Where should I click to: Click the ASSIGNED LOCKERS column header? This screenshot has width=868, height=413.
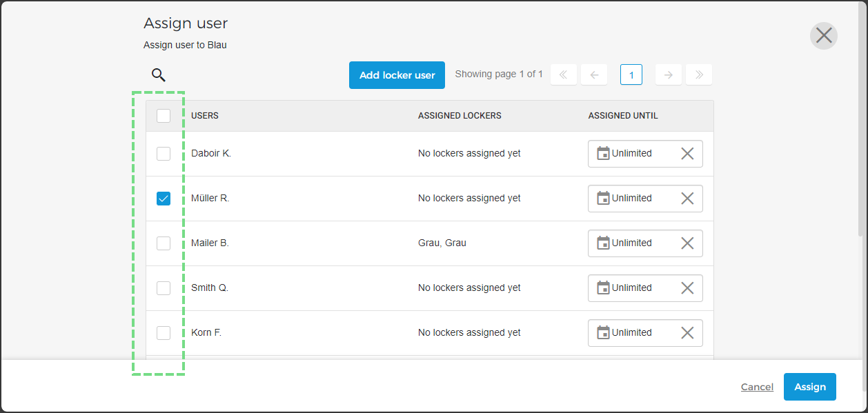coord(460,116)
